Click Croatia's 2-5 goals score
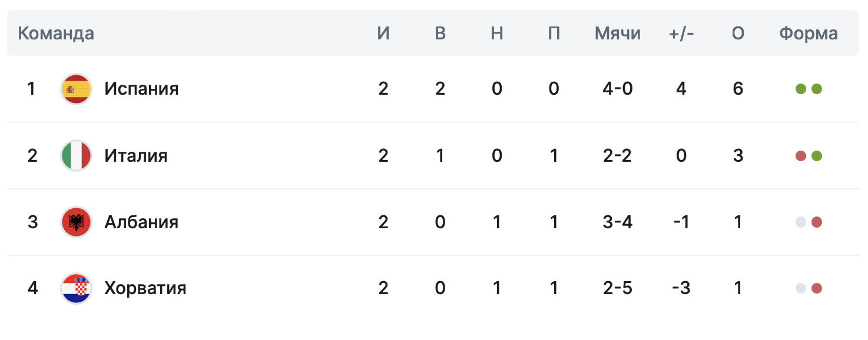 coord(617,288)
